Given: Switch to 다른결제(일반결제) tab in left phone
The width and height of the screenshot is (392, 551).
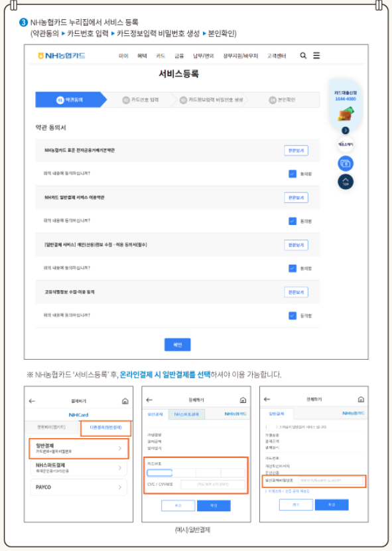Looking at the screenshot, I should point(105,428).
